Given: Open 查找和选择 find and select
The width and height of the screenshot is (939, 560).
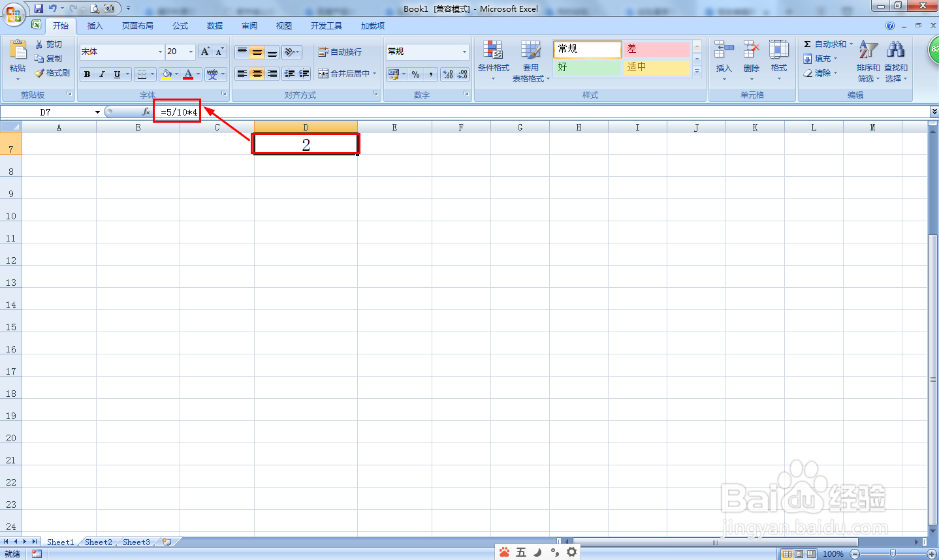Looking at the screenshot, I should [896, 60].
